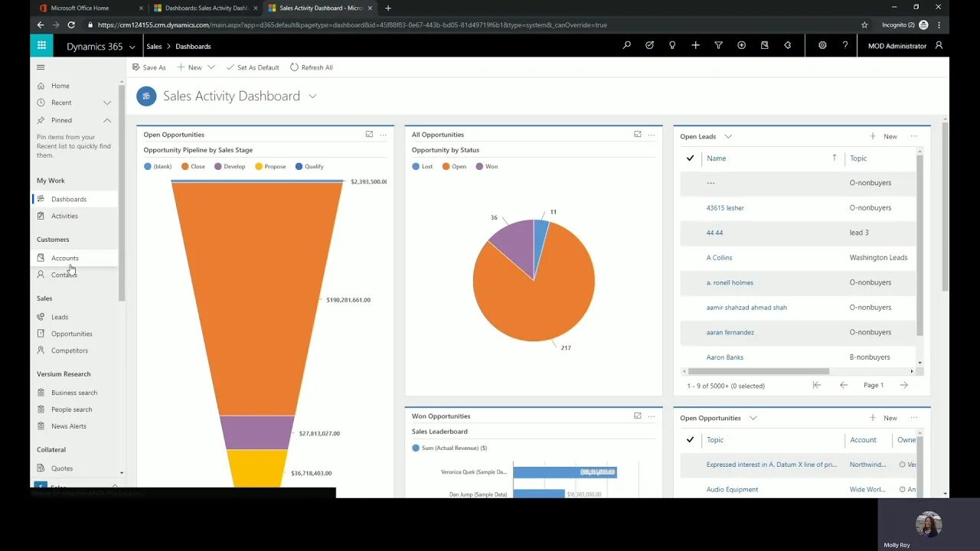Bookmark this page with the star icon

coord(864,24)
